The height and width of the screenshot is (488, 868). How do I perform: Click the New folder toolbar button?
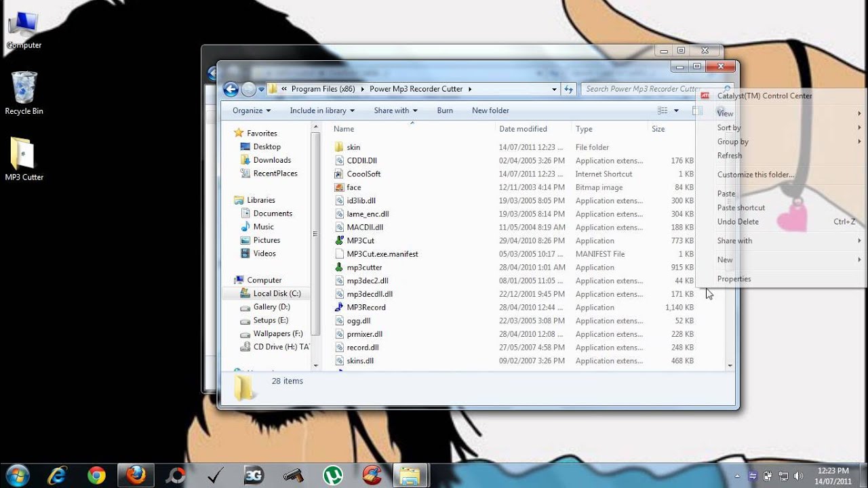coord(490,110)
